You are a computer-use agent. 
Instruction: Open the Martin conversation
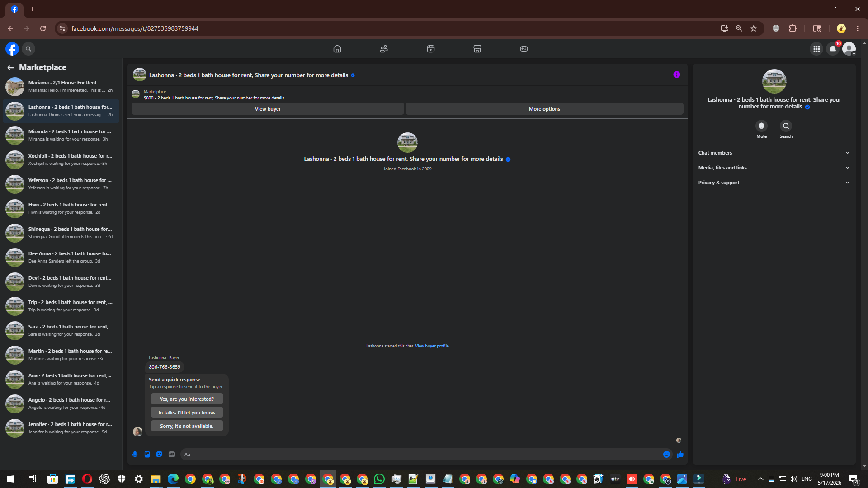(x=61, y=355)
